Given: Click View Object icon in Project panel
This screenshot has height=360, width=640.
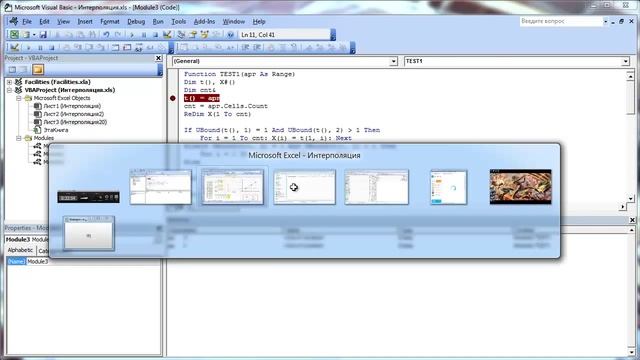Looking at the screenshot, I should click(x=24, y=70).
